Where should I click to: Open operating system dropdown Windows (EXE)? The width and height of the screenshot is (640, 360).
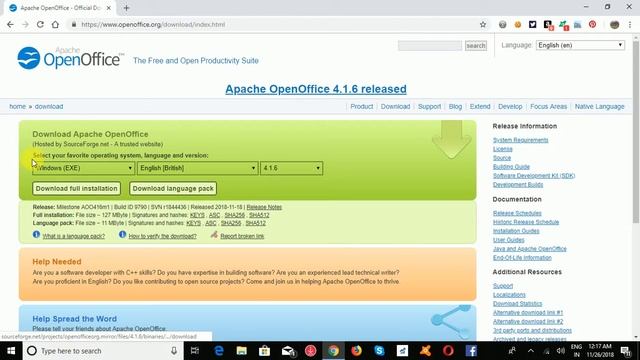84,168
